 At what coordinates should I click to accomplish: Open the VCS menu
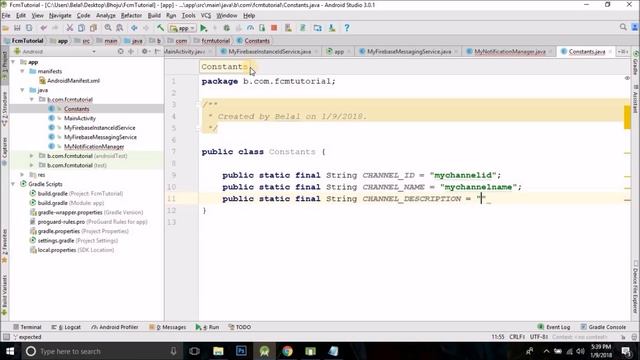pyautogui.click(x=206, y=16)
